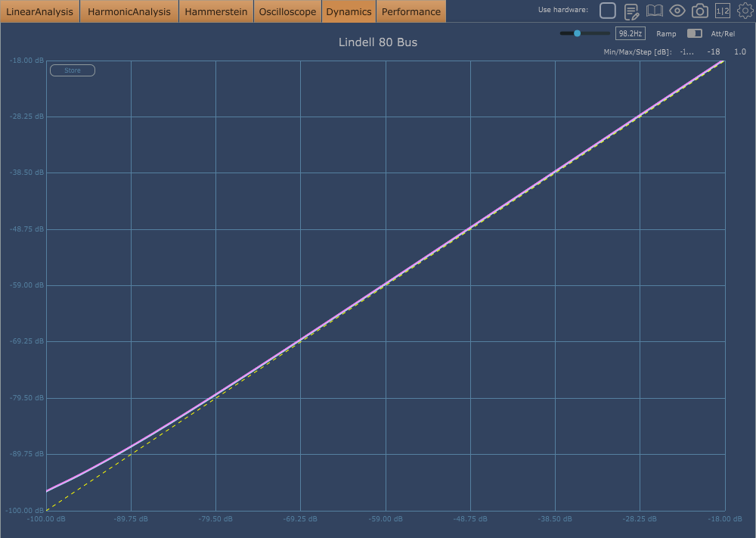Open the LinearAnalysis tab

[x=39, y=11]
